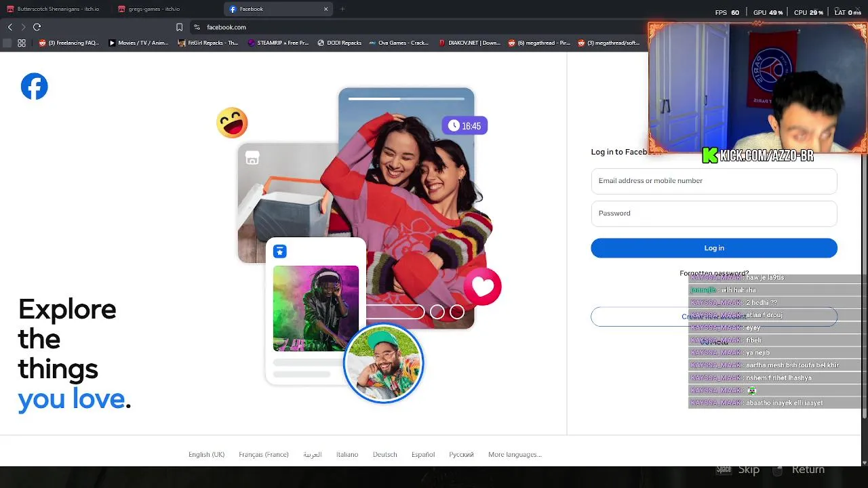
Task: Click chat message 'ya nejib'
Action: [758, 352]
